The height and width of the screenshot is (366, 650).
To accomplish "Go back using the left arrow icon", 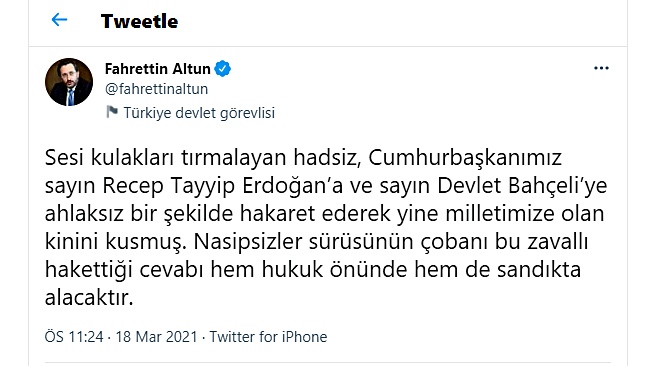I will (x=59, y=19).
